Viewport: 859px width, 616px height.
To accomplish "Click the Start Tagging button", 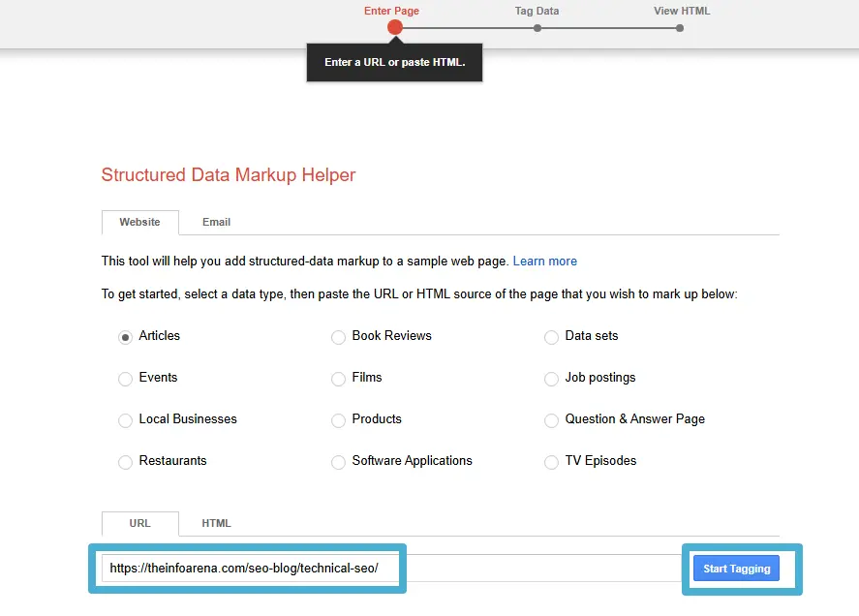I will (736, 569).
